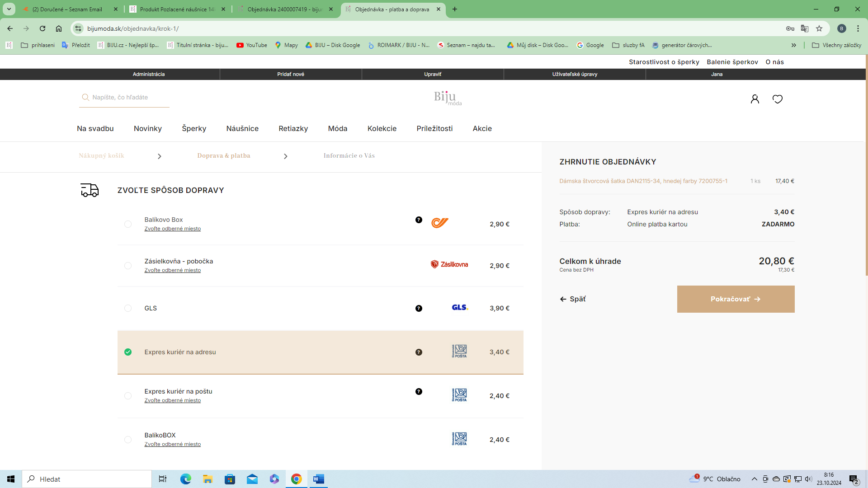Click help icon for Expres kuriér na poštu

[x=419, y=392]
